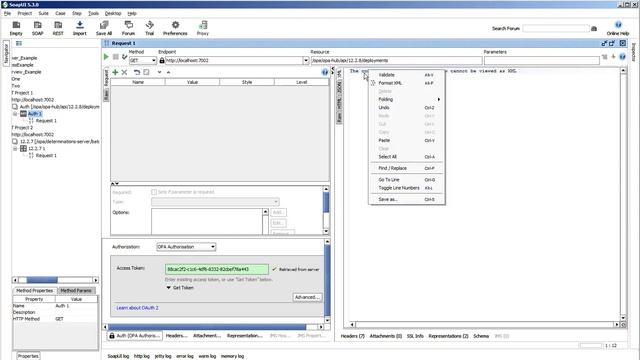This screenshot has width=640, height=360.
Task: Open the Authorization OPA dropdown
Action: click(186, 247)
